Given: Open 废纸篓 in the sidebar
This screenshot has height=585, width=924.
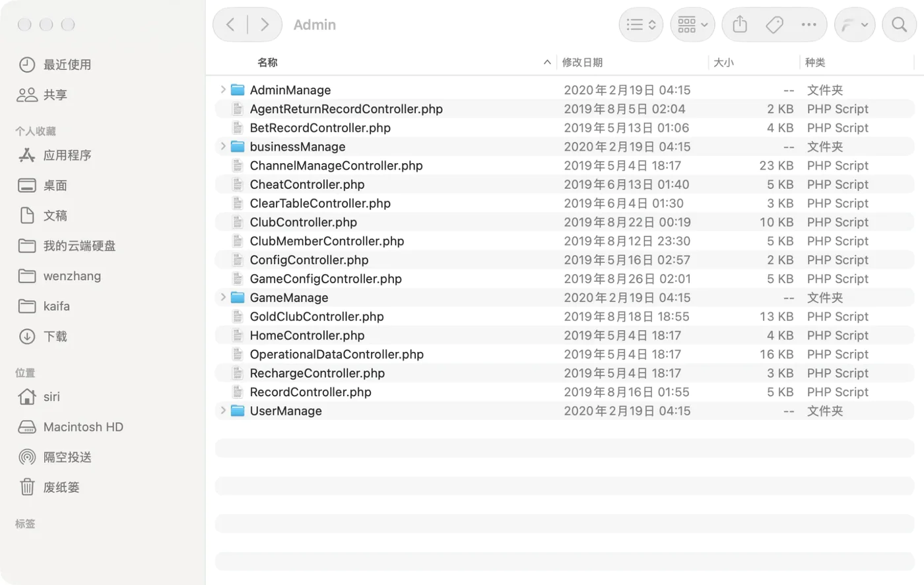Looking at the screenshot, I should click(x=49, y=488).
